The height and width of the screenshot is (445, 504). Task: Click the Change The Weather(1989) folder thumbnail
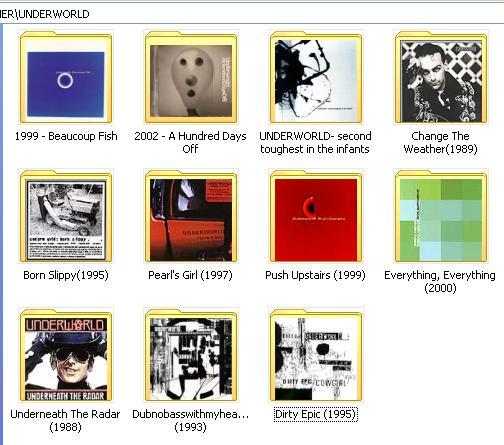pos(441,77)
